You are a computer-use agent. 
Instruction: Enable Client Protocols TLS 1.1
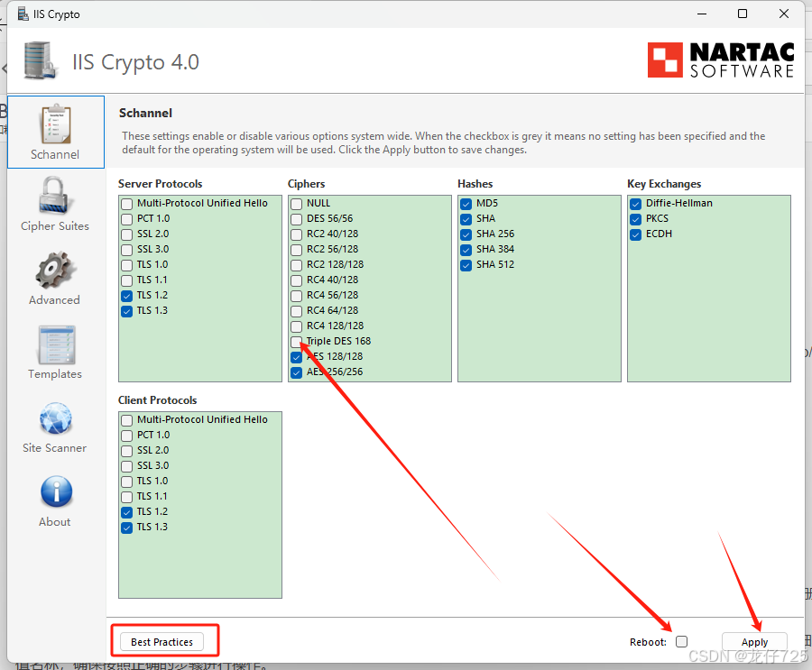coord(127,497)
